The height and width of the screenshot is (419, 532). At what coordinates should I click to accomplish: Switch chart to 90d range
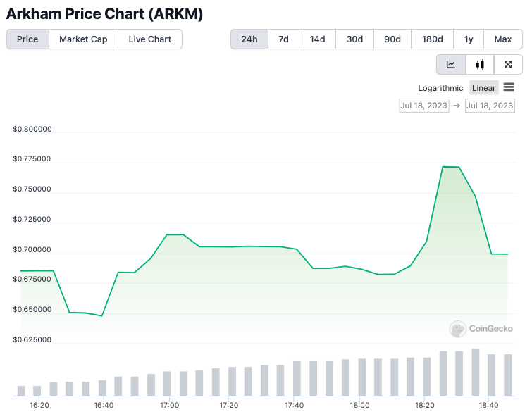coord(392,39)
